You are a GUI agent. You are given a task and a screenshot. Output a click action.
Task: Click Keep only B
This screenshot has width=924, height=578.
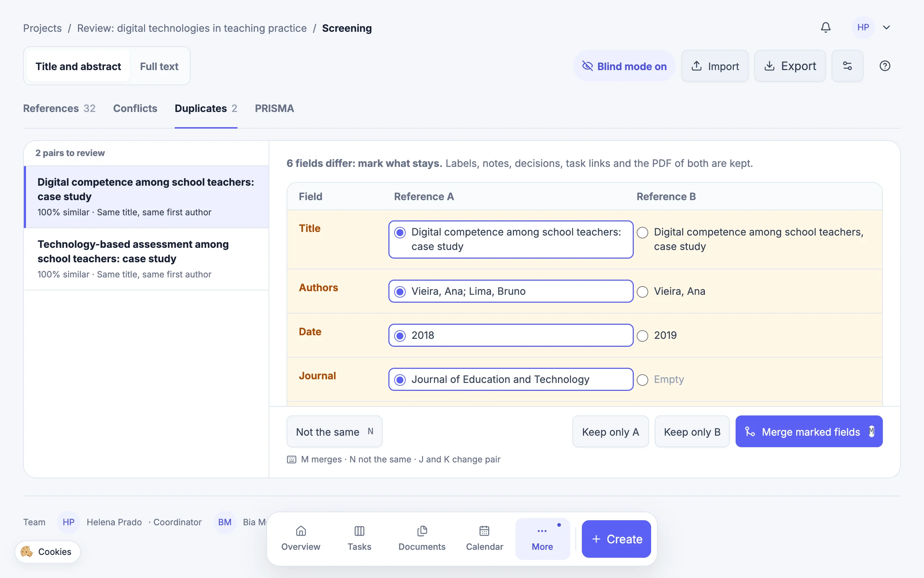pos(692,432)
